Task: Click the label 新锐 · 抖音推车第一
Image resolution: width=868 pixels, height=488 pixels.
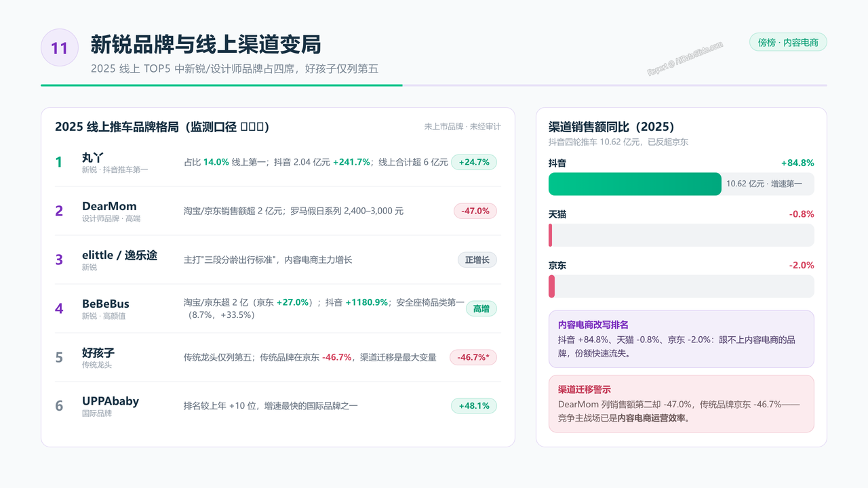Action: click(x=115, y=169)
